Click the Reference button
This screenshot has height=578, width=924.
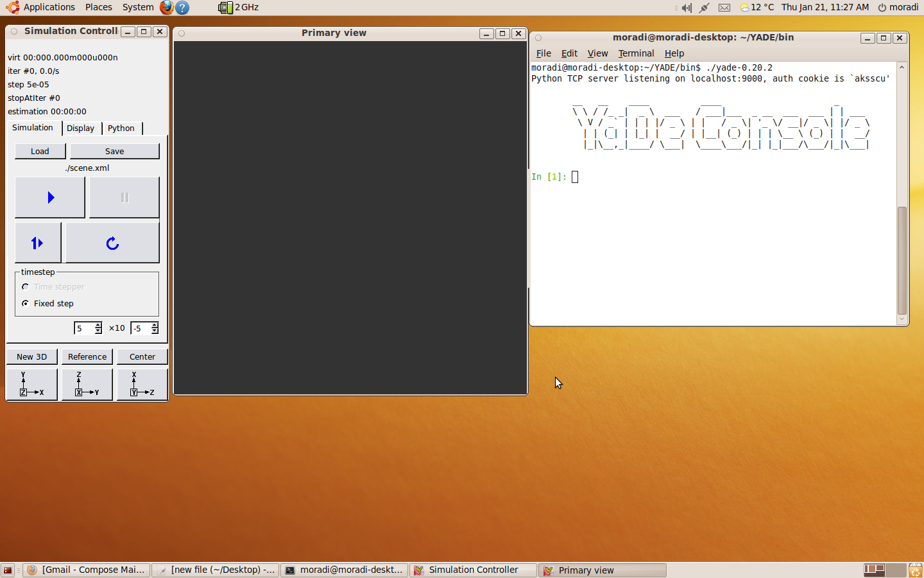[87, 356]
